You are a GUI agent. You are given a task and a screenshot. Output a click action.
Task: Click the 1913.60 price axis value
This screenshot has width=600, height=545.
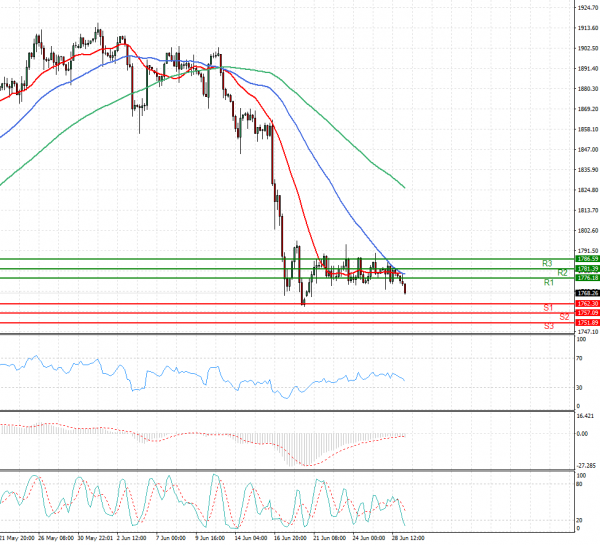coord(588,28)
